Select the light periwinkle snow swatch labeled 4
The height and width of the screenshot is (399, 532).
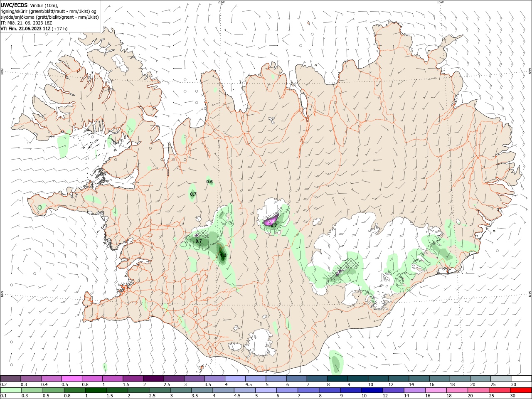235,379
